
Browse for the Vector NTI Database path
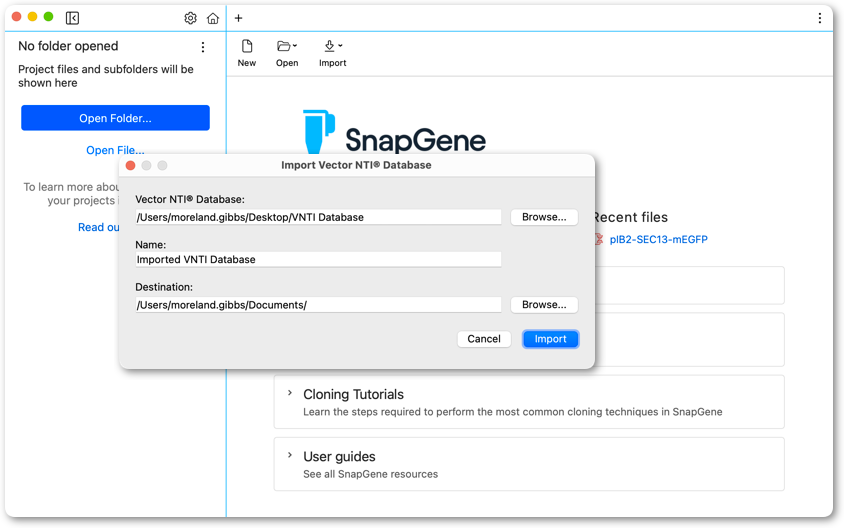coord(544,217)
